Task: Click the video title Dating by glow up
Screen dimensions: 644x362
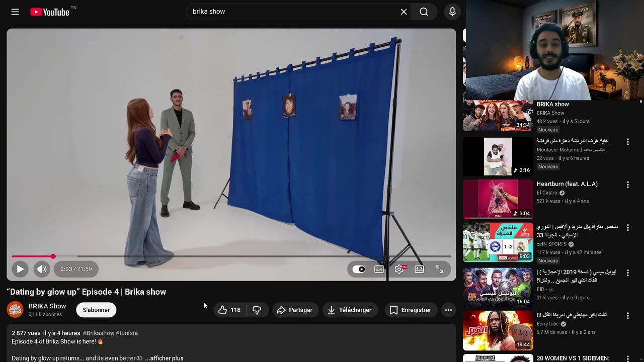Action: click(87, 292)
